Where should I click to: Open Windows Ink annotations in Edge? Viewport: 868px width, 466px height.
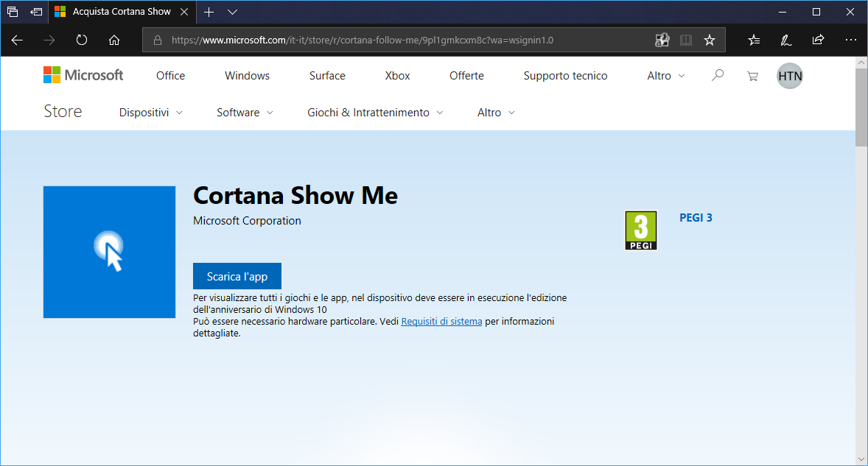pyautogui.click(x=785, y=40)
